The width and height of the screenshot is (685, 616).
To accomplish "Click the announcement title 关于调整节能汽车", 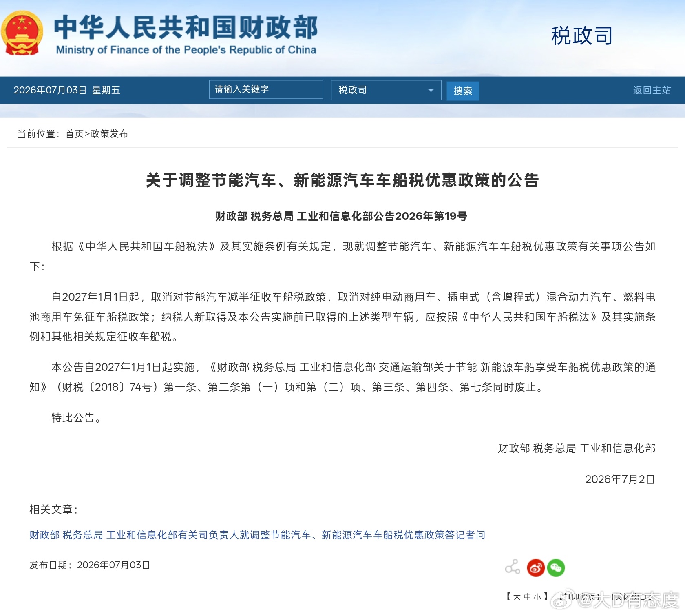I will click(x=342, y=180).
